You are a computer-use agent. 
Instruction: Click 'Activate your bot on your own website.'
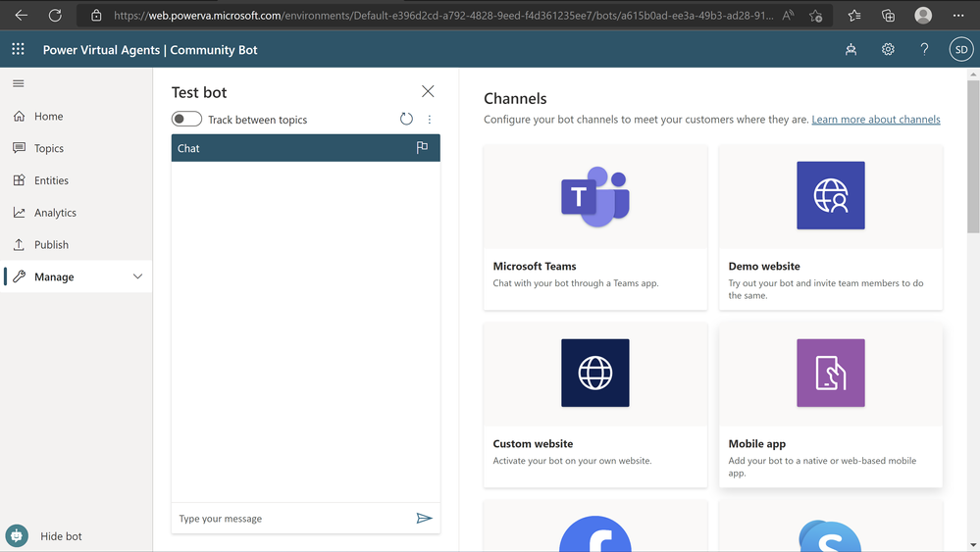572,460
